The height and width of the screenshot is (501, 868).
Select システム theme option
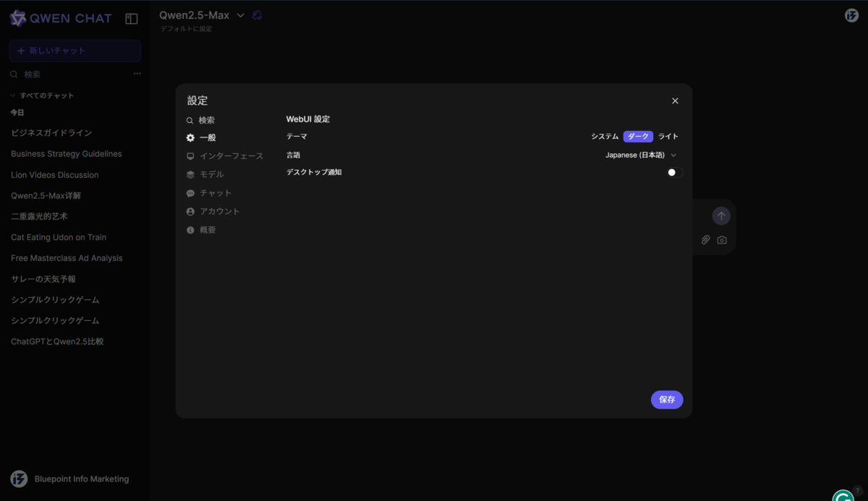coord(605,137)
